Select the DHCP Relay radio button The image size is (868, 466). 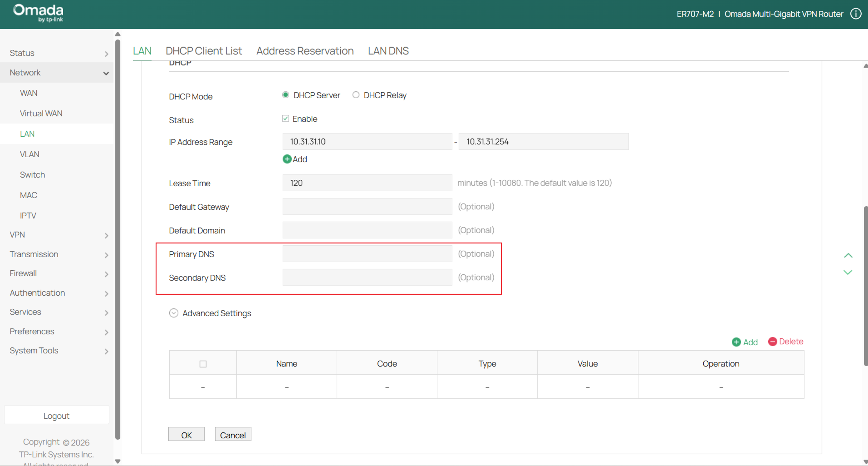click(356, 95)
